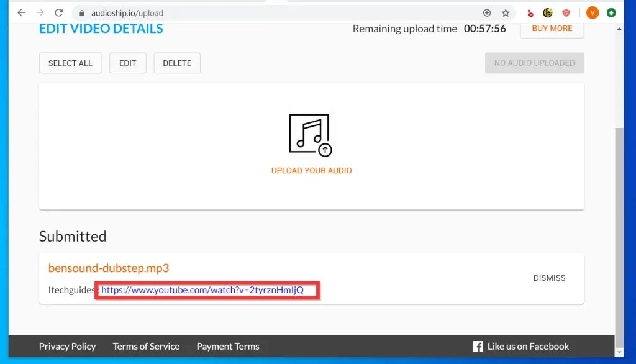Open the Privacy Policy link
Image resolution: width=636 pixels, height=364 pixels.
click(x=67, y=346)
